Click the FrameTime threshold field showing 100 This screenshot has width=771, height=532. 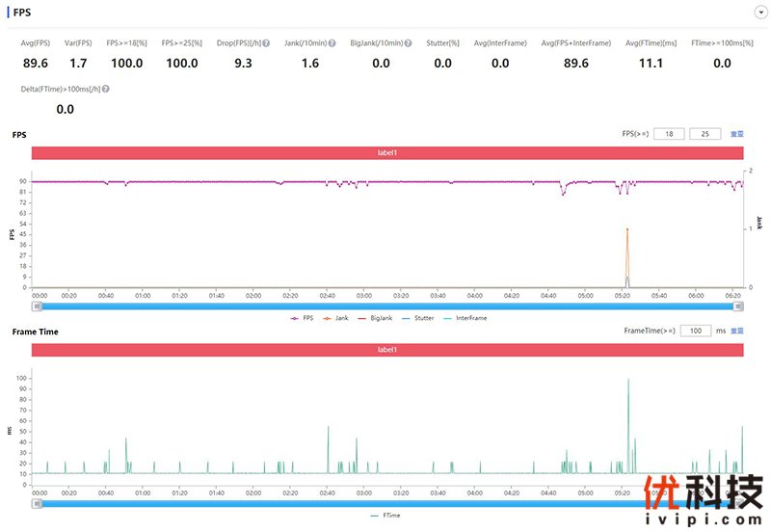pyautogui.click(x=695, y=331)
